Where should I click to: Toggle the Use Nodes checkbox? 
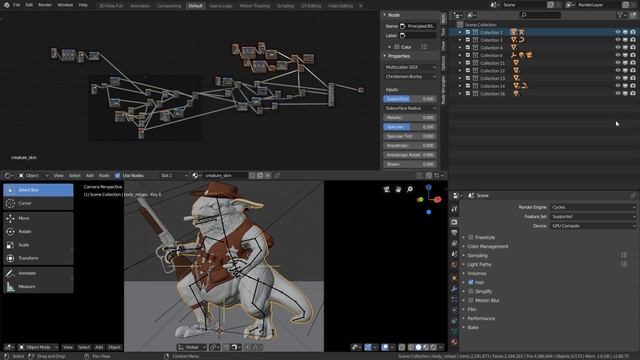(118, 176)
